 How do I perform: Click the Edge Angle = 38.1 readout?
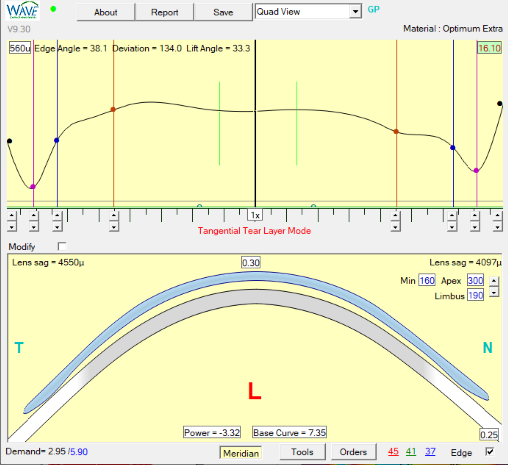(71, 48)
